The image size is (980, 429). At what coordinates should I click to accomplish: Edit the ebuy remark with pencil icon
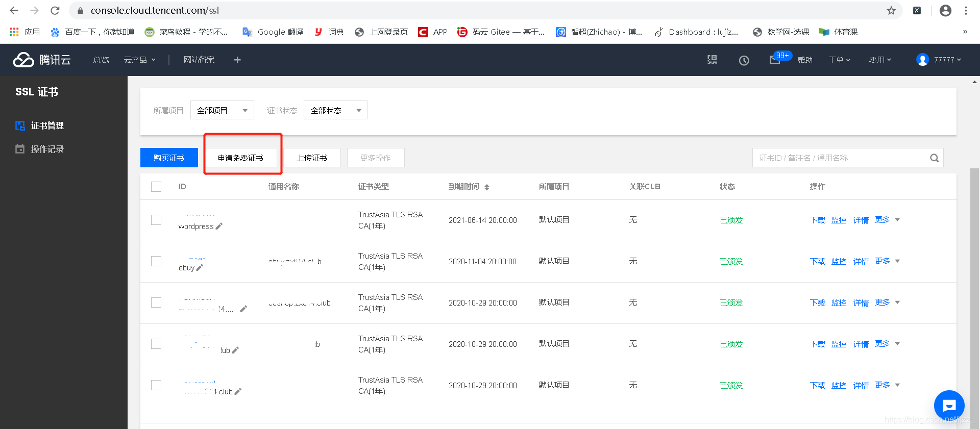pos(200,267)
